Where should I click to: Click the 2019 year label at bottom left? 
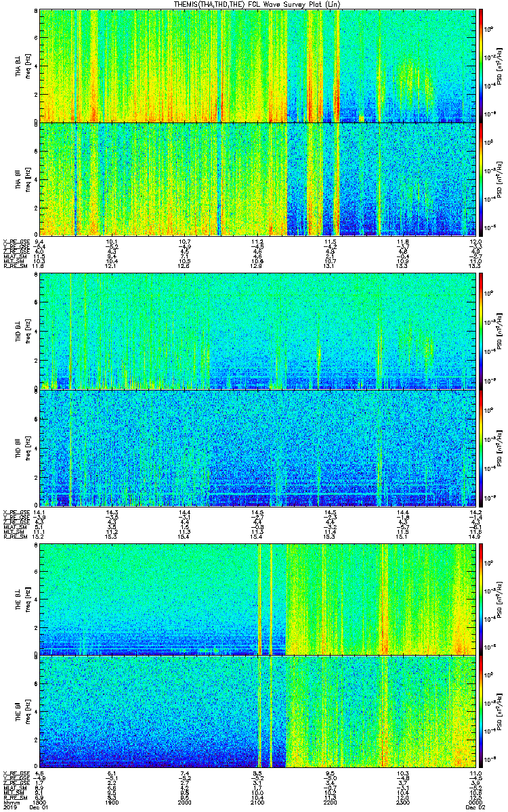(9, 808)
